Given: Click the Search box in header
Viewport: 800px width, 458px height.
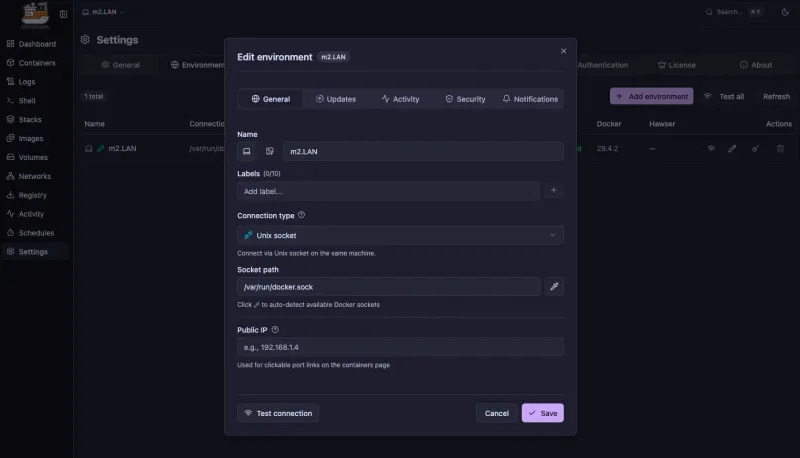Looking at the screenshot, I should [x=734, y=12].
